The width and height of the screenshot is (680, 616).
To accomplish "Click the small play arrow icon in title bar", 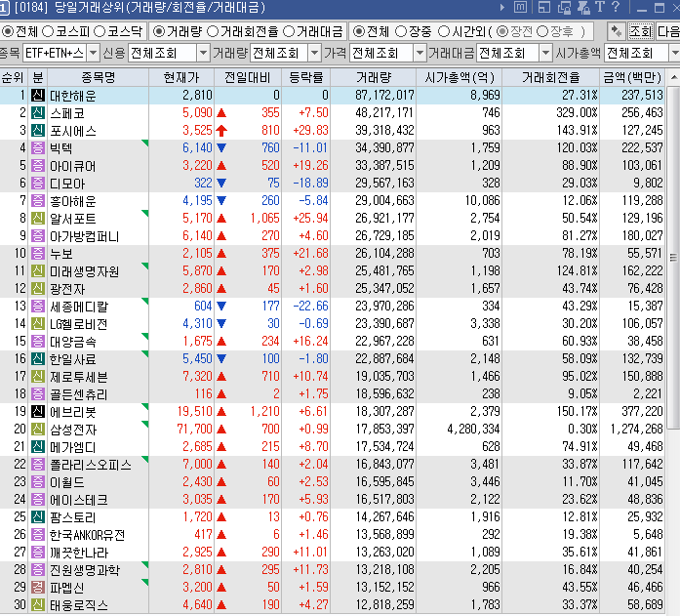I will [x=502, y=8].
